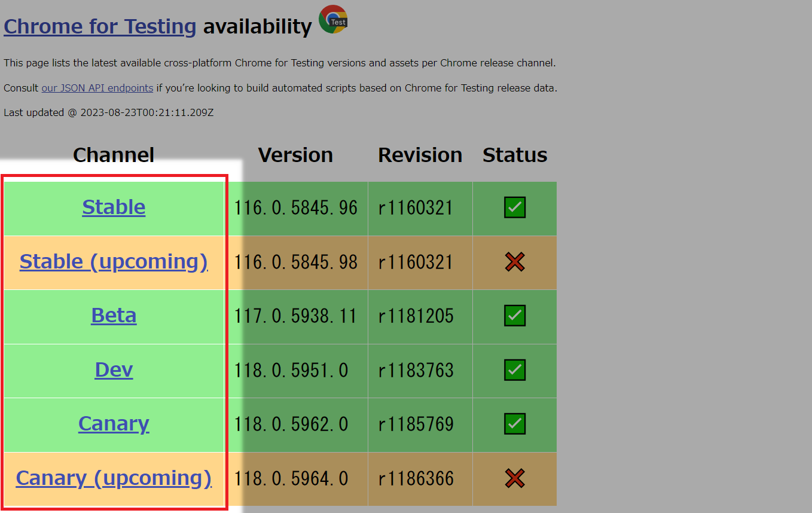Open the Beta channel link
Image resolution: width=812 pixels, height=513 pixels.
pos(114,315)
